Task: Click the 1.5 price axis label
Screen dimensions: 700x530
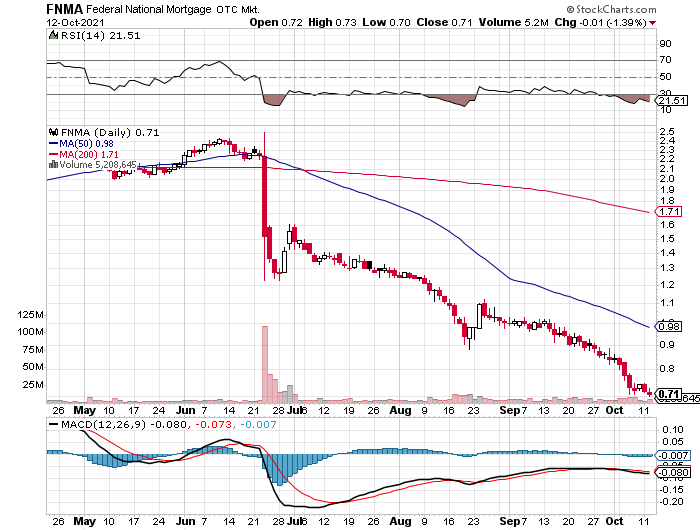Action: (667, 238)
